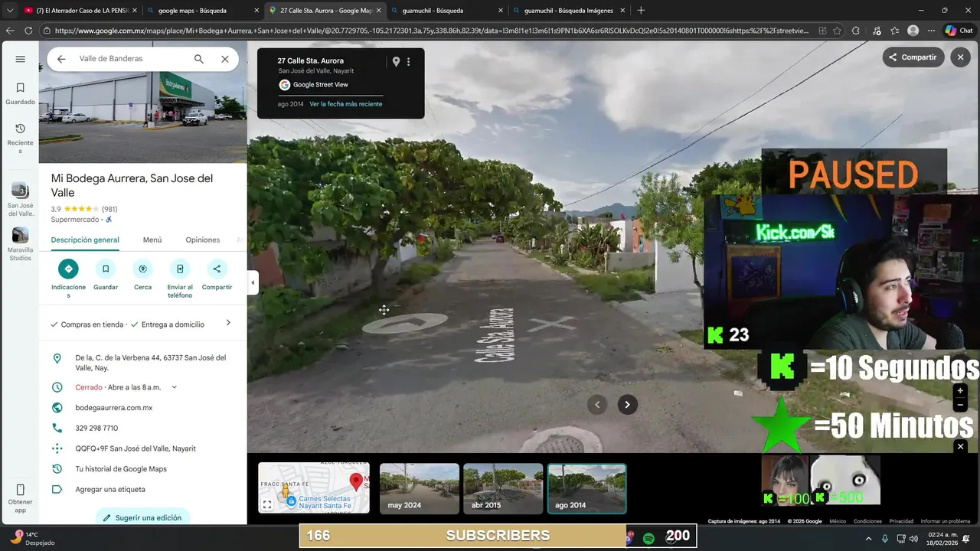
Task: Click the browser refresh button
Action: pyautogui.click(x=28, y=31)
